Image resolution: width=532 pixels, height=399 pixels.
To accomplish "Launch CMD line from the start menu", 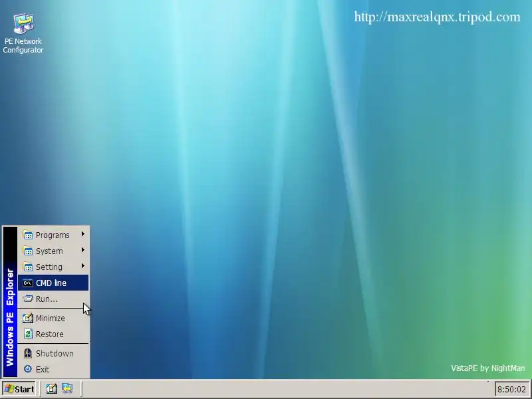I will 53,283.
